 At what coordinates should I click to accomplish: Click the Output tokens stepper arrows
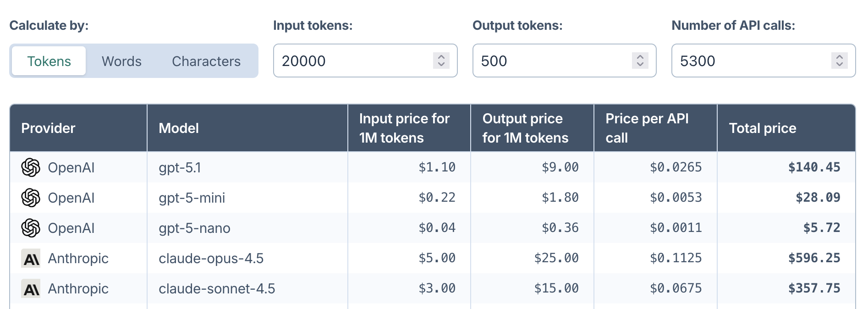640,61
